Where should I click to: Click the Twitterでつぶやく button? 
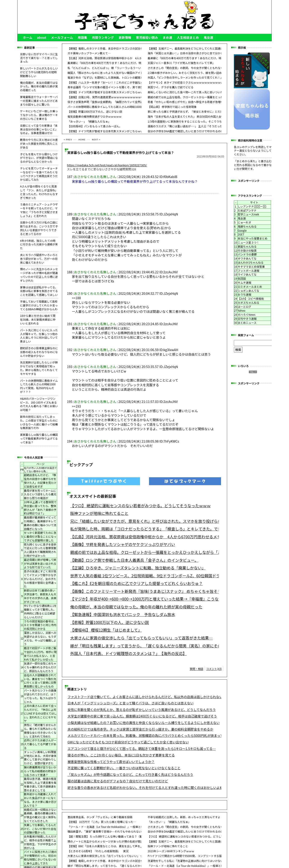[104, 481]
